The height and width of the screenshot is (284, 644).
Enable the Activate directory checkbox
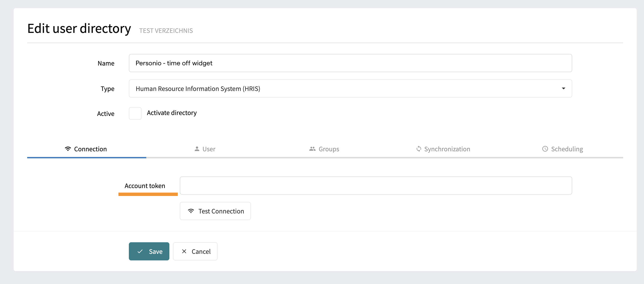[x=135, y=113]
